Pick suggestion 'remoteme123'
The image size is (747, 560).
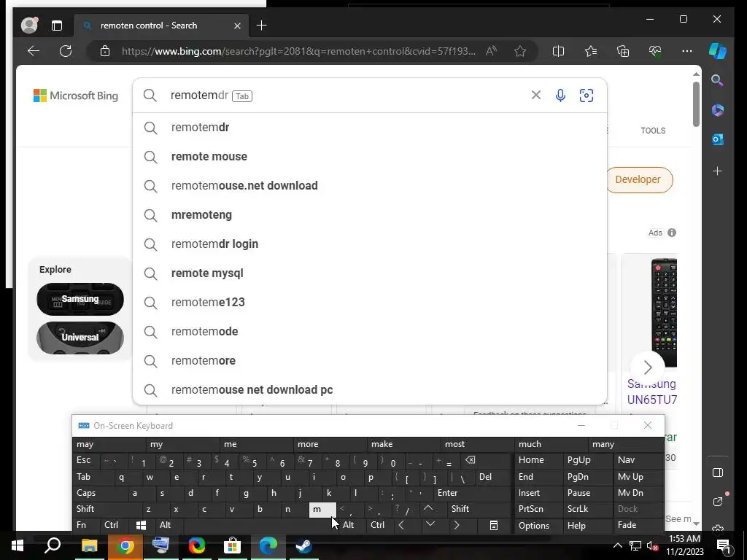coord(370,303)
